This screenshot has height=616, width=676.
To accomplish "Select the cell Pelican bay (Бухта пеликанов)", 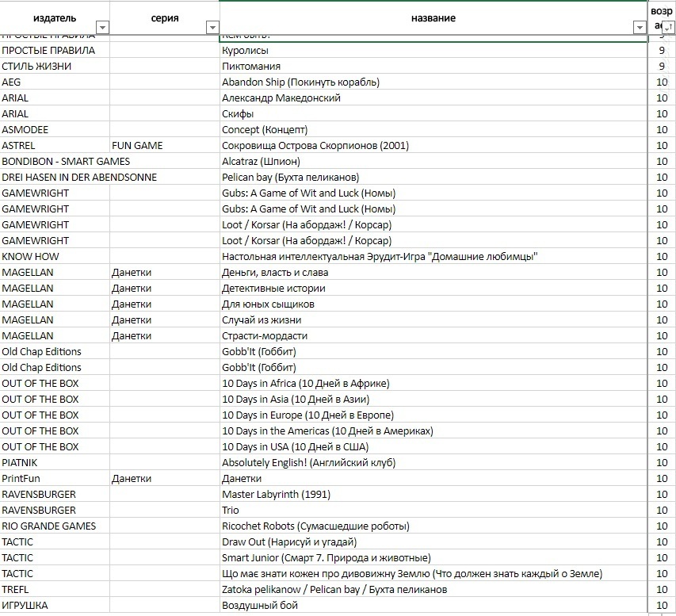I will [433, 178].
